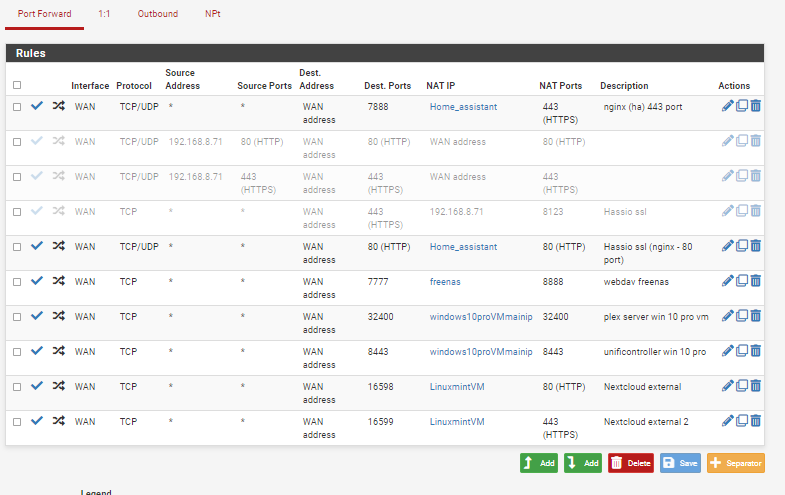Screen dimensions: 785x495
Task: Edit the Hassio ssl (nginx - 80 port) rule
Action: [x=727, y=246]
